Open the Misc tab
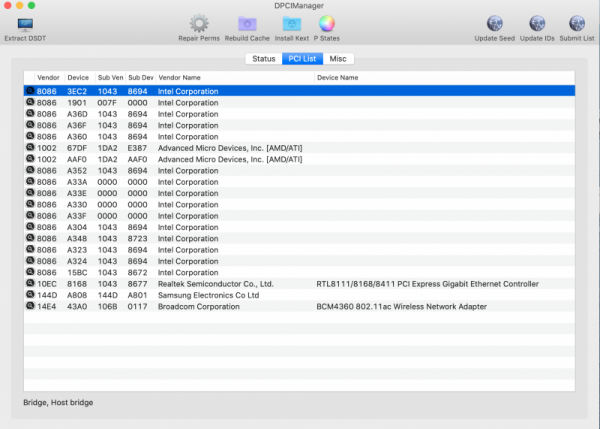This screenshot has width=600, height=429. point(339,59)
